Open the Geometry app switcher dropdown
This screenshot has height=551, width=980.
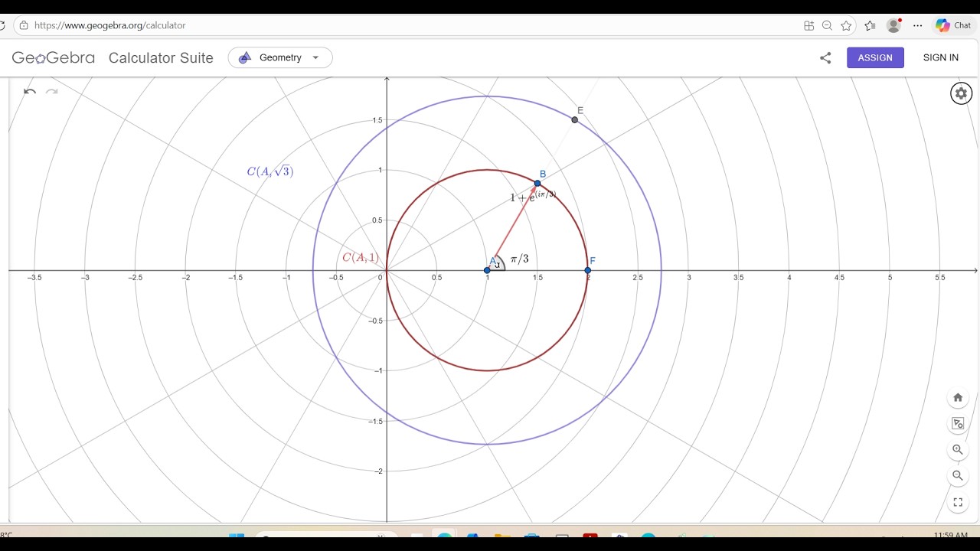[280, 57]
